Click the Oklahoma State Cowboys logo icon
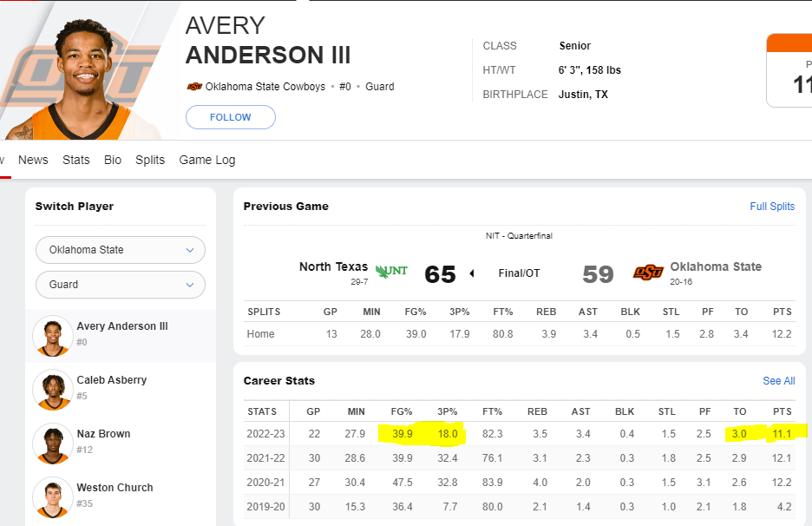812x526 pixels. pyautogui.click(x=194, y=87)
